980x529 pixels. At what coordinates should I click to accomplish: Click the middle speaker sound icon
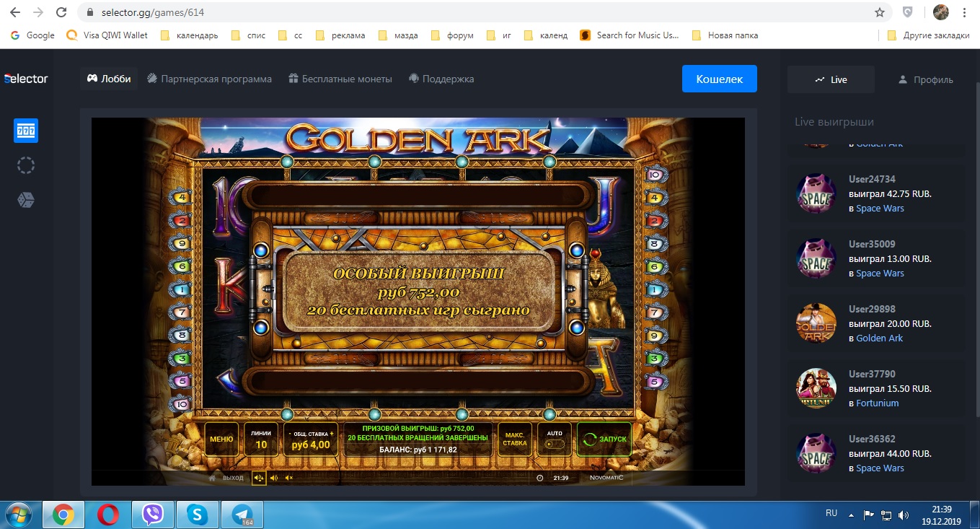[274, 478]
